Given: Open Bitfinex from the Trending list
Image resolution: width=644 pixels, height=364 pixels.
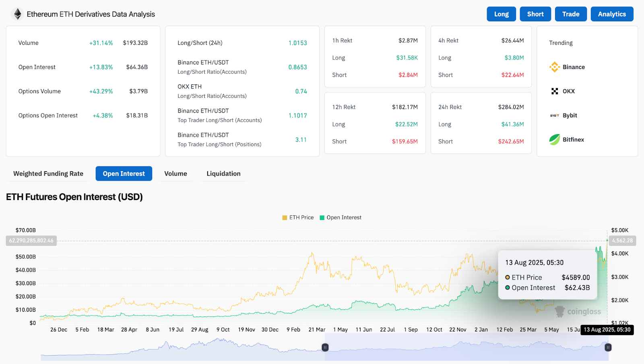Looking at the screenshot, I should 555,139.
